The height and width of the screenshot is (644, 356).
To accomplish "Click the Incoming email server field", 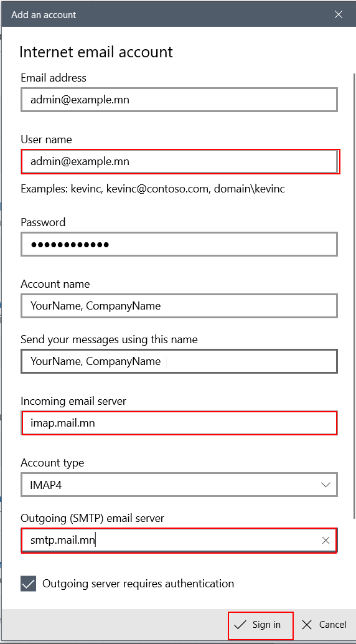I will point(179,423).
